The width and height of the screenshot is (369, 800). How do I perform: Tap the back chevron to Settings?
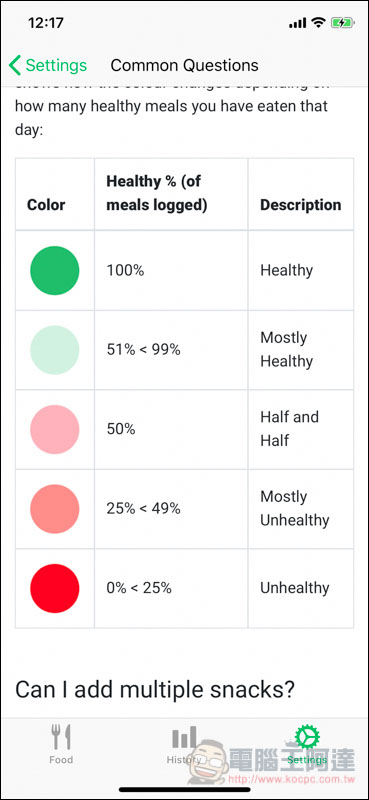point(15,65)
